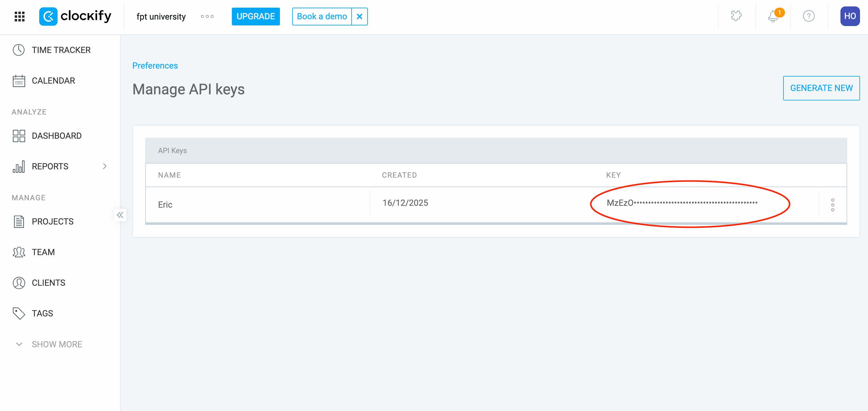This screenshot has height=411, width=868.
Task: Click the masked MzEzO API key
Action: [x=682, y=203]
